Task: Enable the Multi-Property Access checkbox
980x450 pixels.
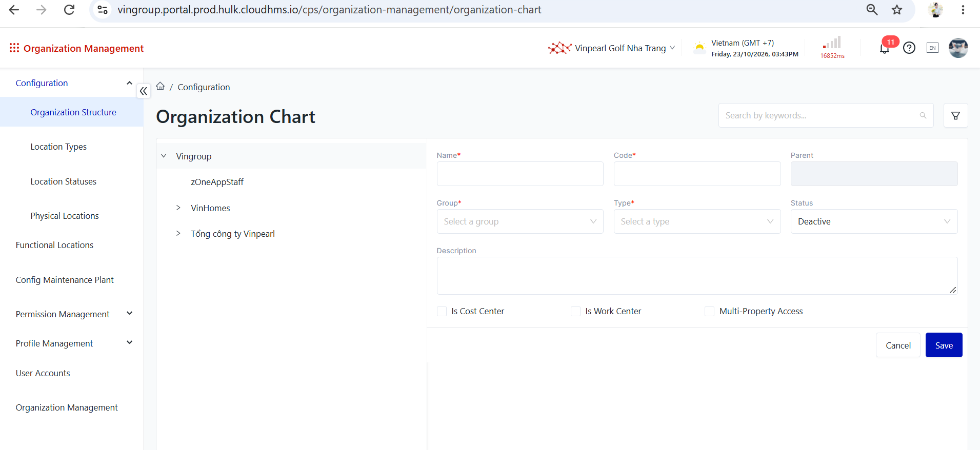Action: [x=709, y=311]
